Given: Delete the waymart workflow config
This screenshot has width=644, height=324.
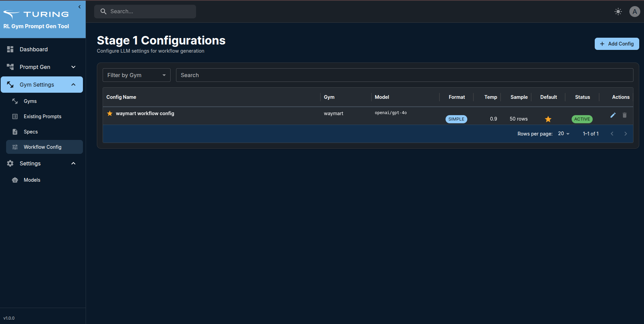Looking at the screenshot, I should pyautogui.click(x=624, y=115).
